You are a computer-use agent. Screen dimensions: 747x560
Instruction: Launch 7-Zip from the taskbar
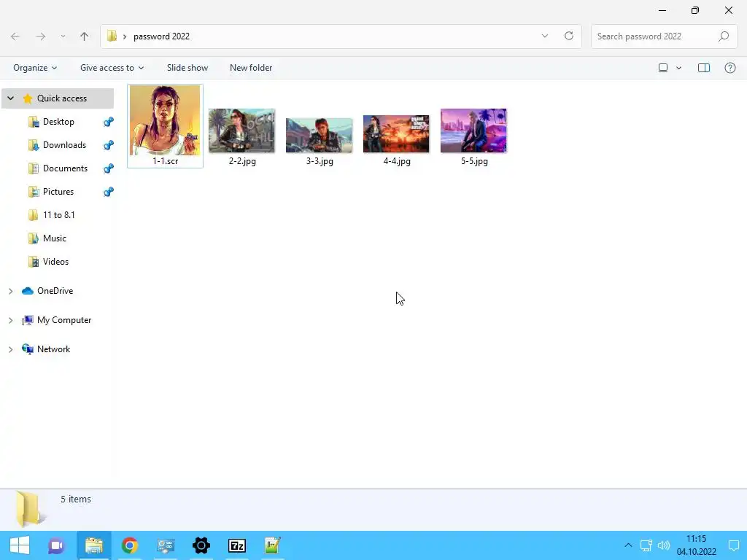[x=237, y=545]
